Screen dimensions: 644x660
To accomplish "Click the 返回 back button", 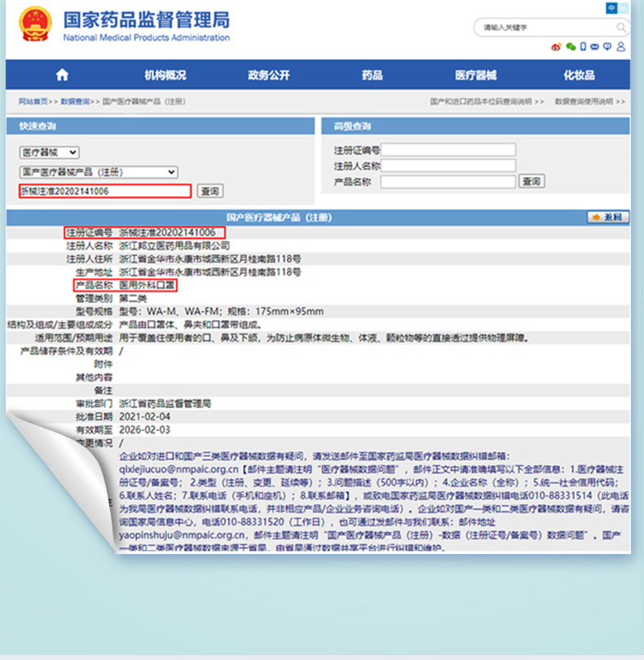I will (x=608, y=217).
